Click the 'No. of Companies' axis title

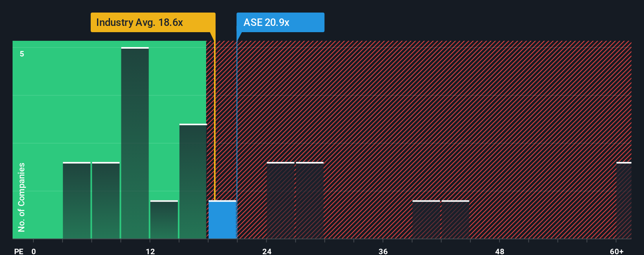(22, 197)
